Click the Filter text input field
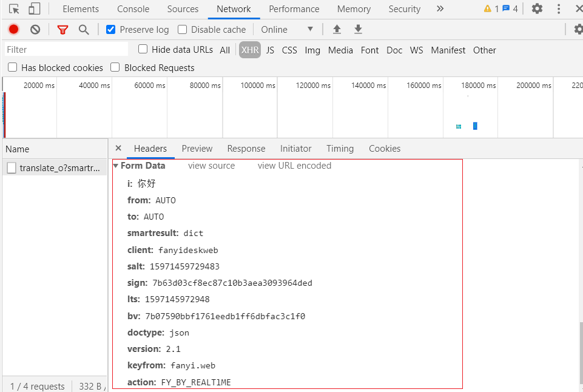Viewport: 583px width, 392px height. click(x=66, y=50)
